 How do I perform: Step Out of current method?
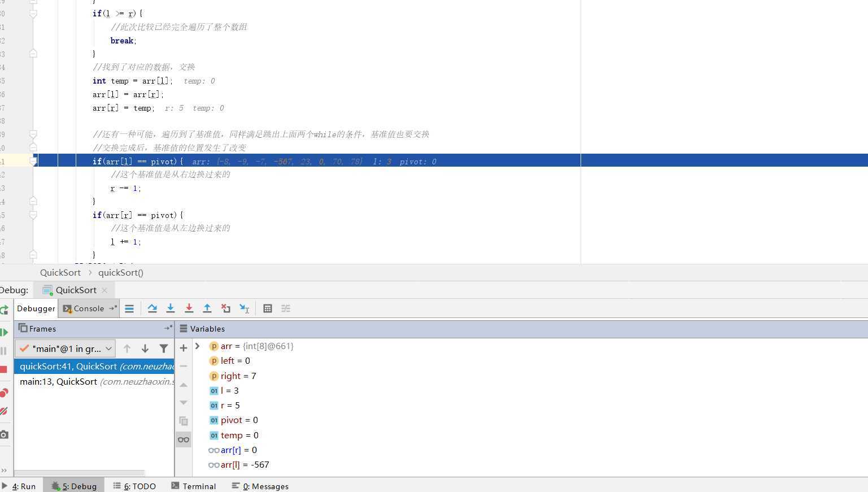(x=207, y=308)
